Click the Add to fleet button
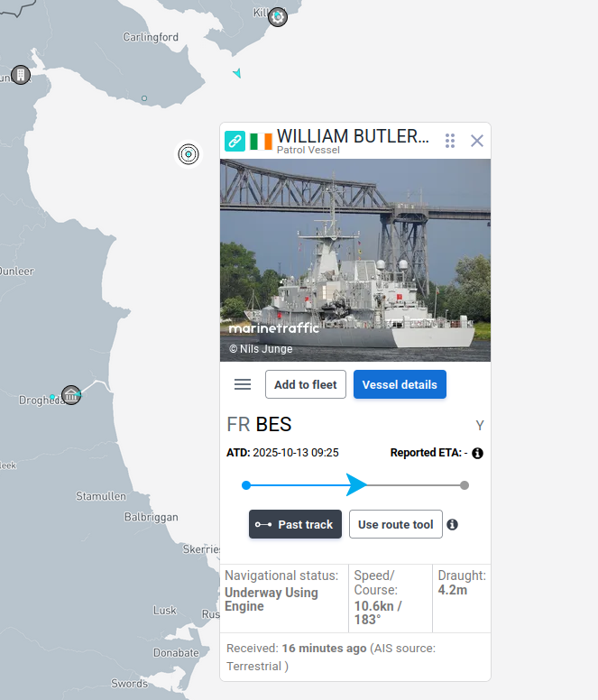The height and width of the screenshot is (700, 598). 305,384
